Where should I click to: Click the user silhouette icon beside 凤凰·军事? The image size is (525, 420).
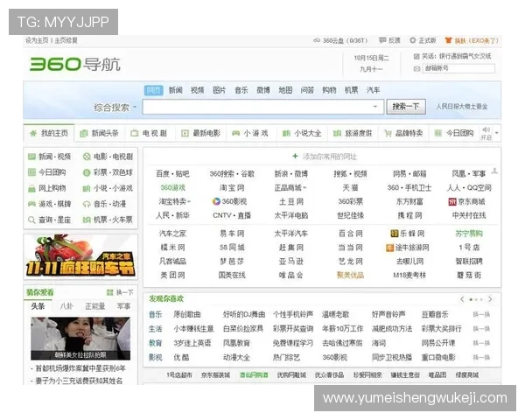coord(494,171)
